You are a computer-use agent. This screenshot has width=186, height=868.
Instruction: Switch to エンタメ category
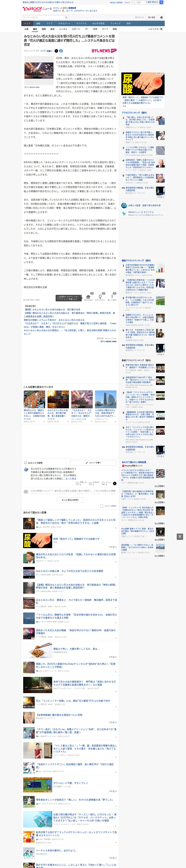[x=63, y=29]
